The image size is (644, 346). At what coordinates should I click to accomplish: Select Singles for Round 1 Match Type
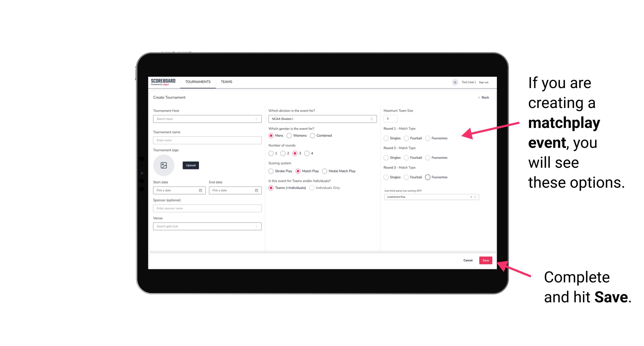(x=386, y=138)
